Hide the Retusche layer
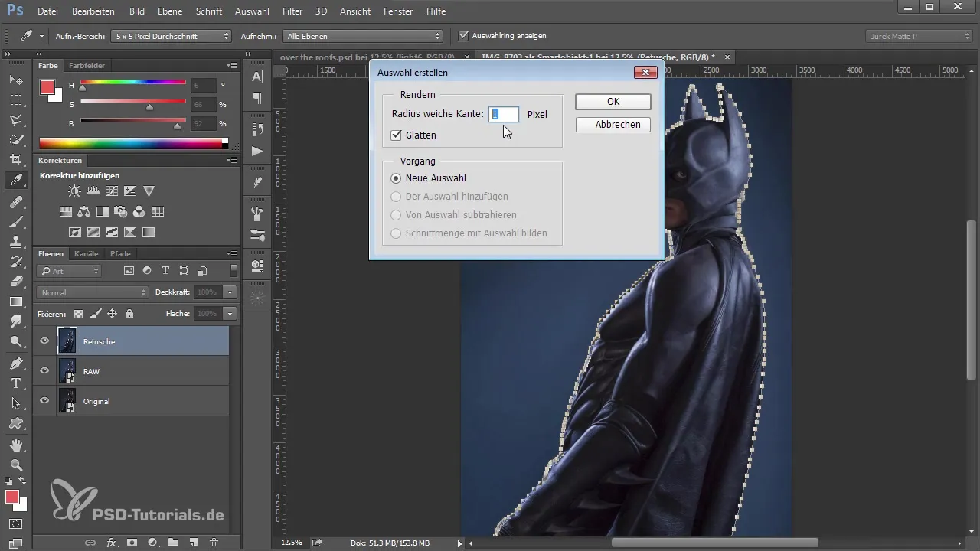Viewport: 980px width, 551px height. tap(44, 341)
